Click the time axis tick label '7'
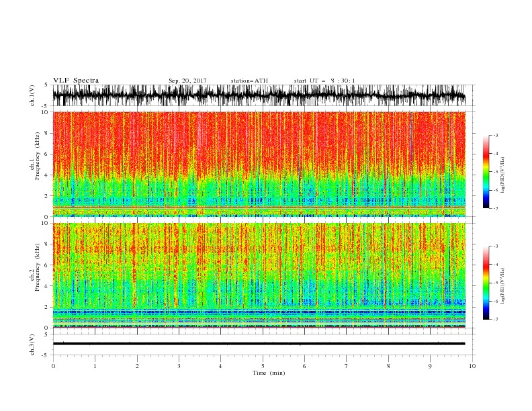Screen dimensions: 532x411 click(347, 366)
